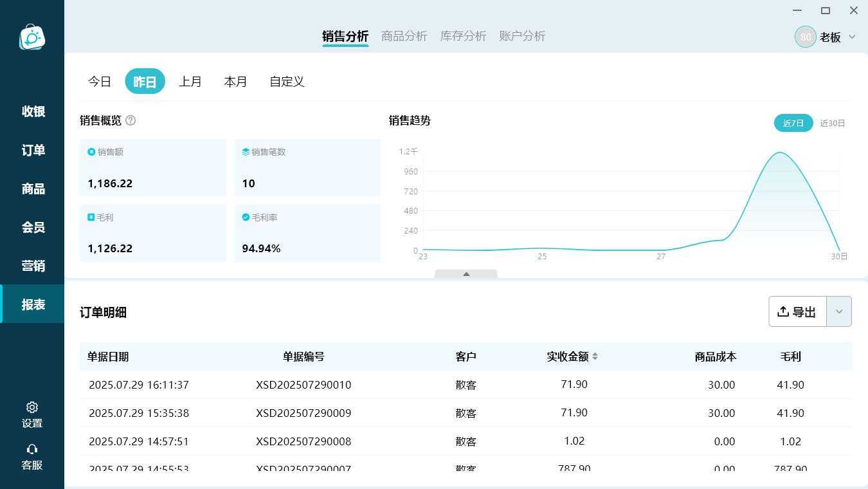Click date 2025.07.29 16:11:37

[139, 385]
